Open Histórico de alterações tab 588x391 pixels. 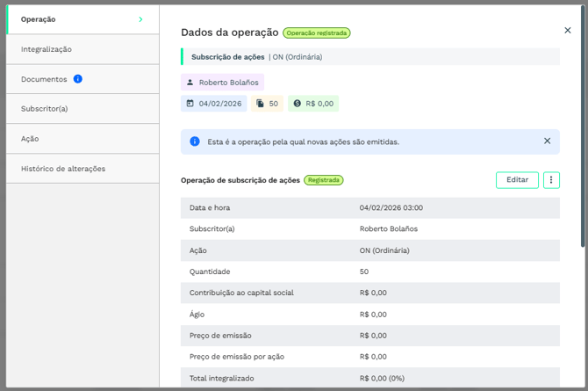pos(63,169)
